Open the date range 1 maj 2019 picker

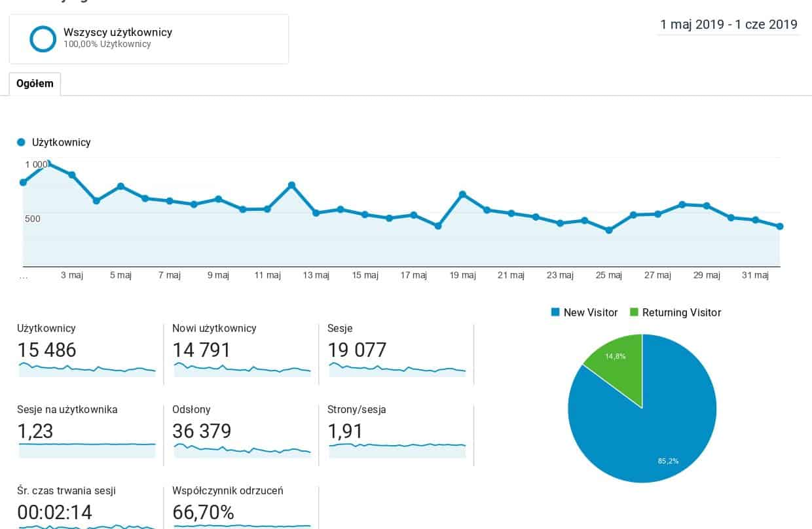pyautogui.click(x=728, y=25)
